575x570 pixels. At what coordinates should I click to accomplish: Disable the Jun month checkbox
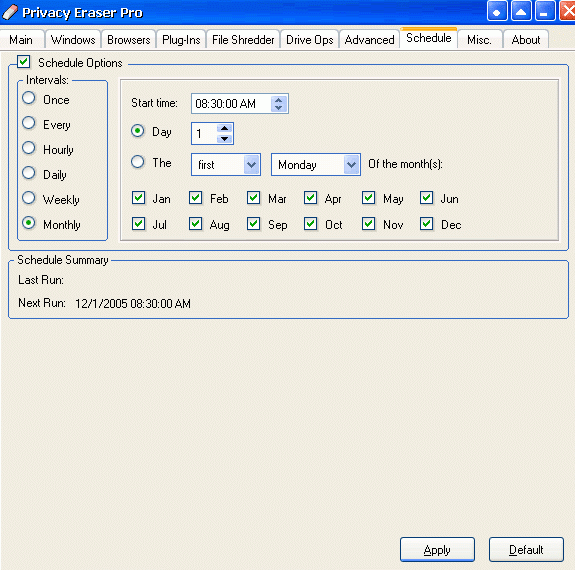pos(426,198)
